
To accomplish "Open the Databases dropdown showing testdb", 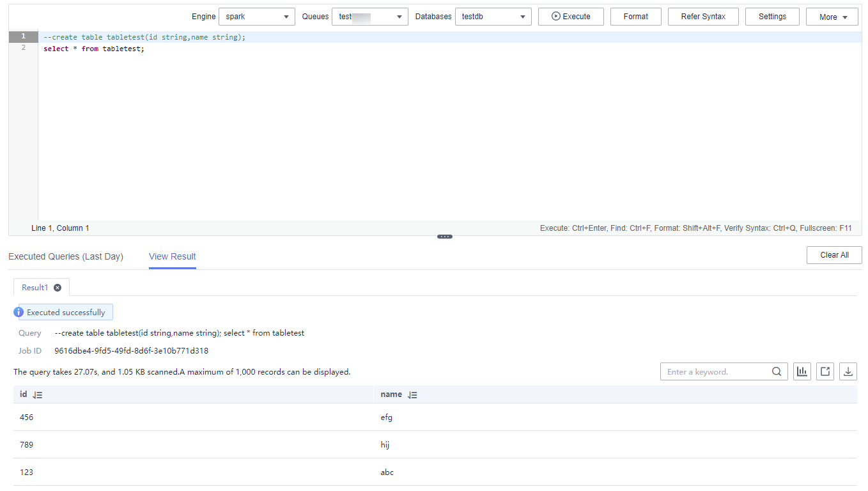I will 493,17.
